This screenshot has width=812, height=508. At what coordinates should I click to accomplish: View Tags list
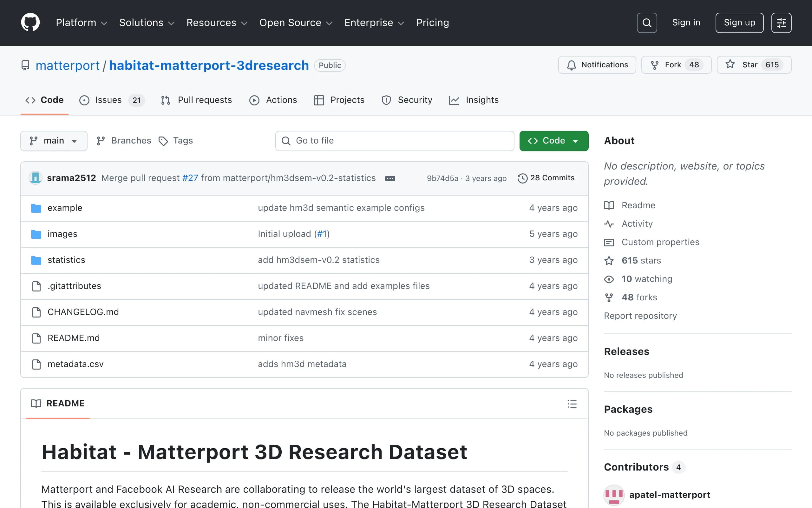point(175,141)
